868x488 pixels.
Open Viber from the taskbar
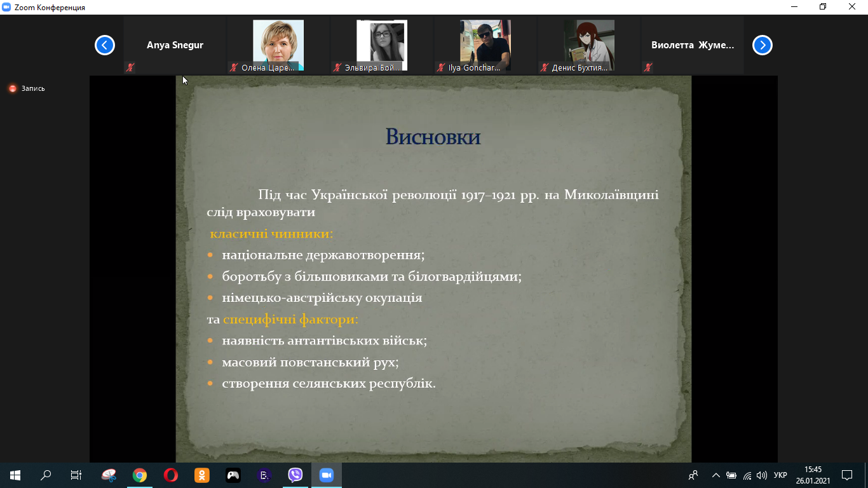(295, 475)
